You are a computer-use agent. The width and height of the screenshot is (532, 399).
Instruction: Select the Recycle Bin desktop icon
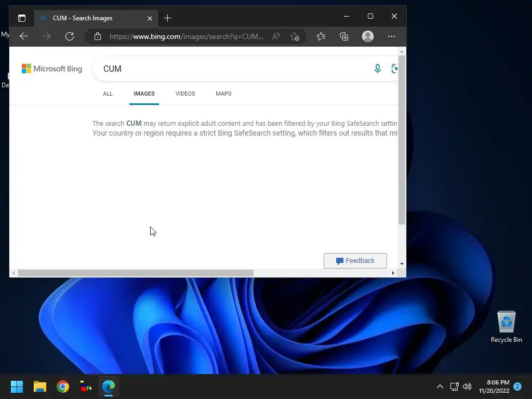pos(506,327)
